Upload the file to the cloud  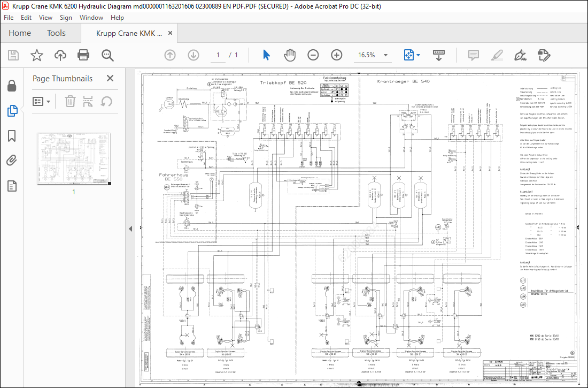coord(60,55)
